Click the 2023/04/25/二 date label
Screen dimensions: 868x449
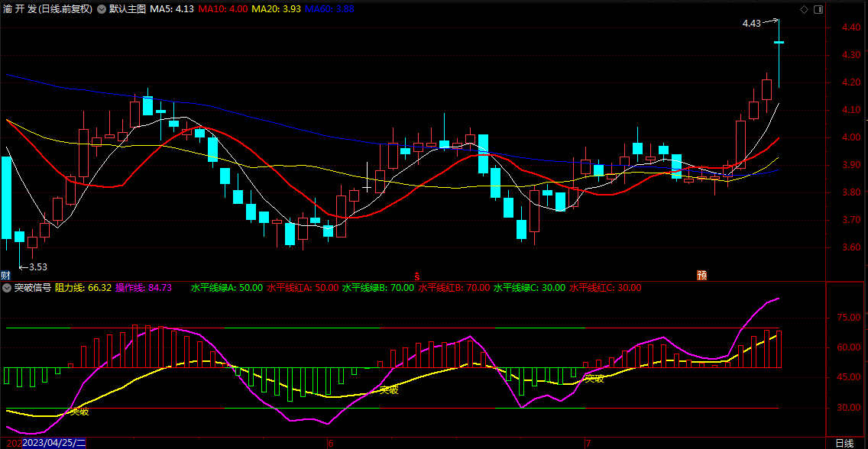(54, 443)
